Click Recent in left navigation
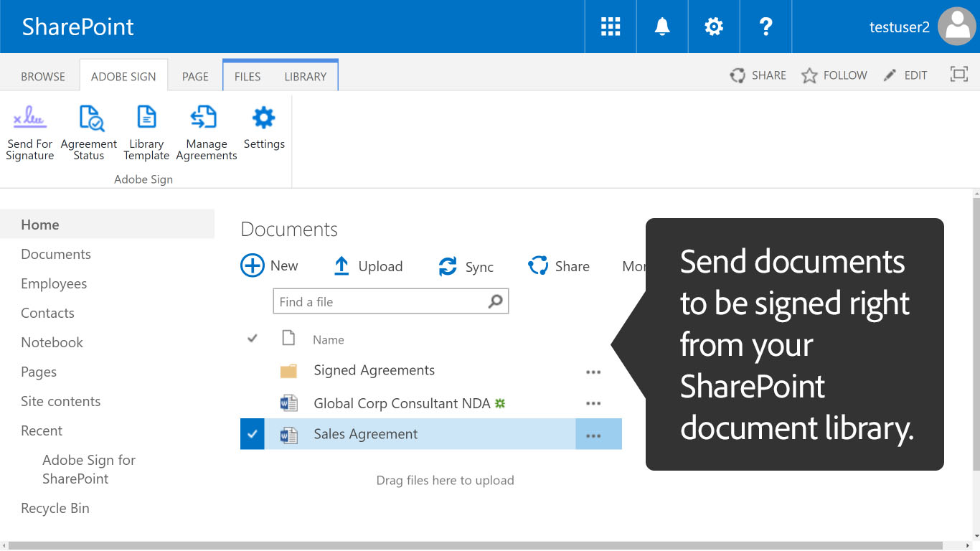 (42, 430)
